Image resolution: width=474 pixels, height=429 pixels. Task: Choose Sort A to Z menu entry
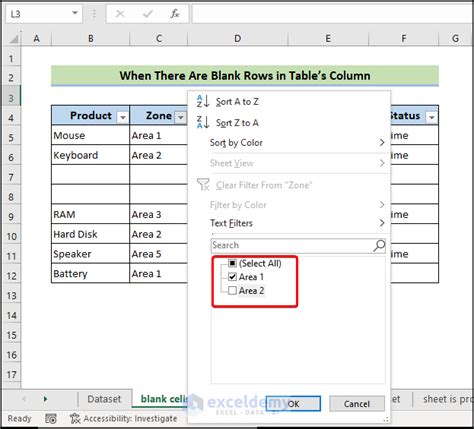pos(289,101)
